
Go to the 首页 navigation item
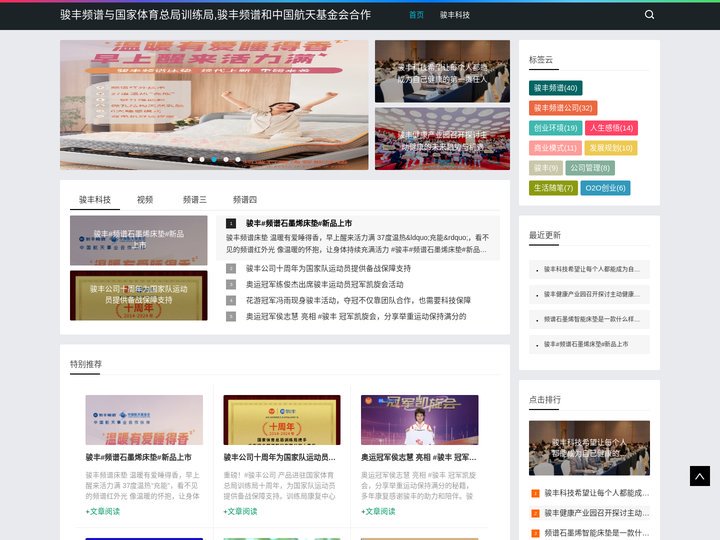[x=416, y=15]
